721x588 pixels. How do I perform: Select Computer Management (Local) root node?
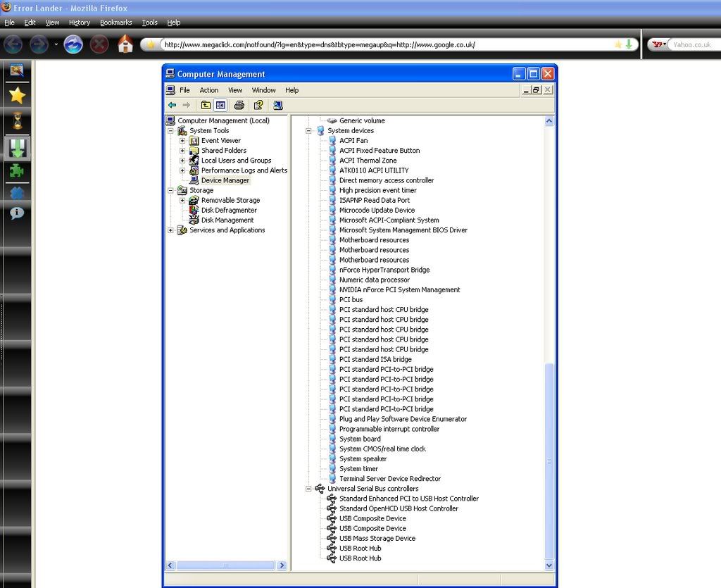pyautogui.click(x=223, y=120)
